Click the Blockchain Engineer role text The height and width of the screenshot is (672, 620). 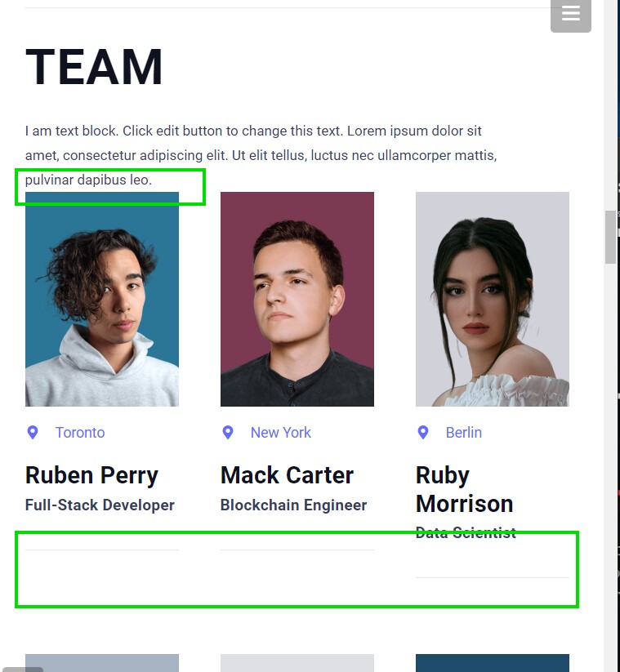(293, 505)
